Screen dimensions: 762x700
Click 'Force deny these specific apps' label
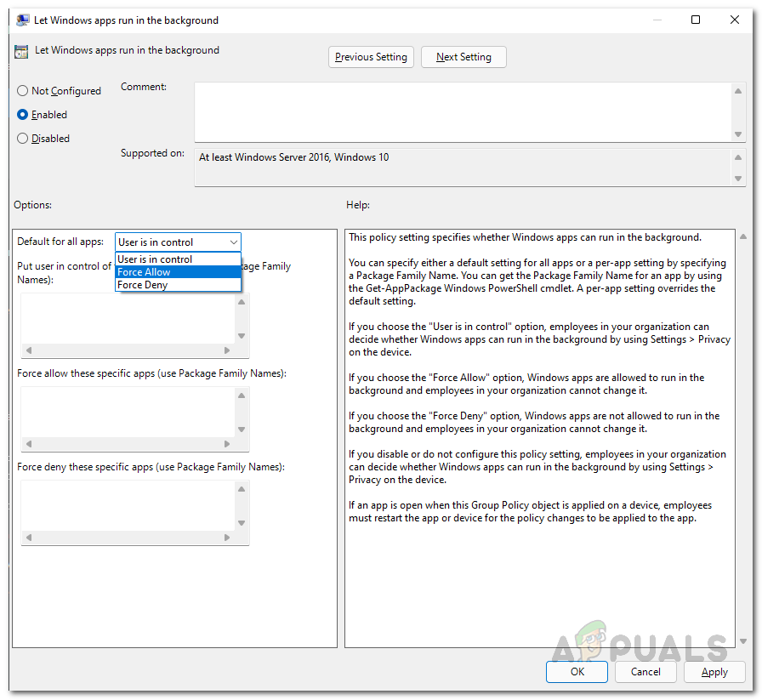pyautogui.click(x=151, y=467)
